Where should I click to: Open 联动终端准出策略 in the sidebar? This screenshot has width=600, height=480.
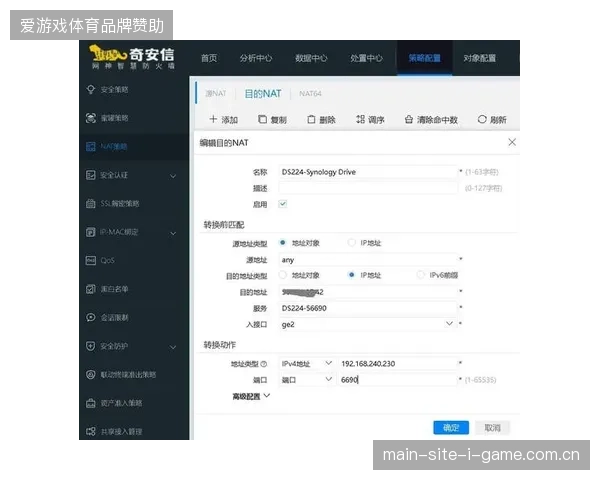click(128, 375)
